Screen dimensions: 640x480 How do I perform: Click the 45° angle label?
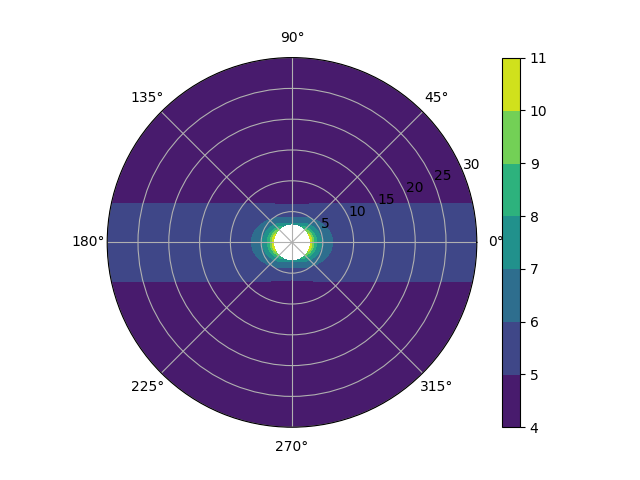click(x=436, y=98)
